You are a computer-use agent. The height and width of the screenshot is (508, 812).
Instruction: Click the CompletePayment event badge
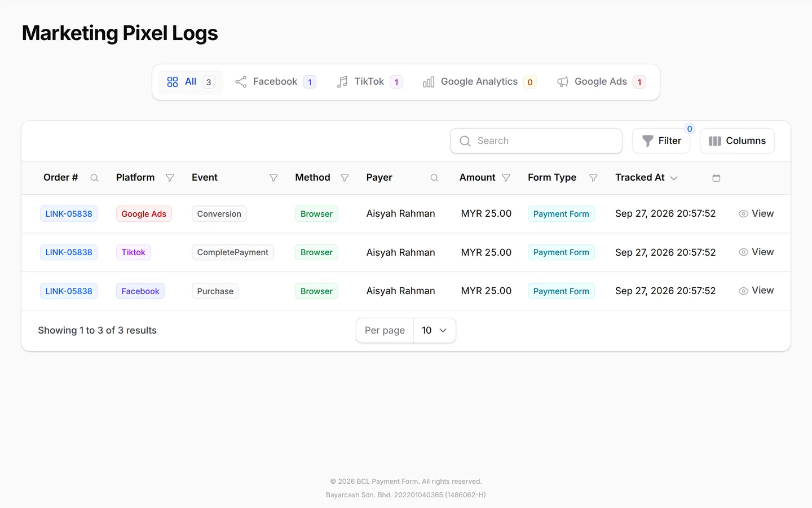233,252
